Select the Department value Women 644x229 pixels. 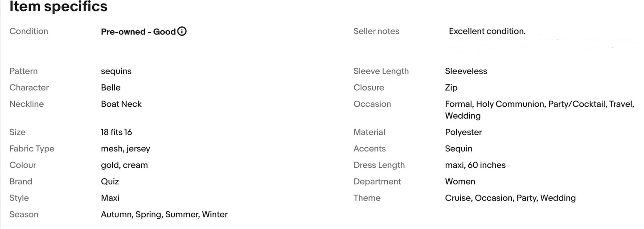click(460, 181)
